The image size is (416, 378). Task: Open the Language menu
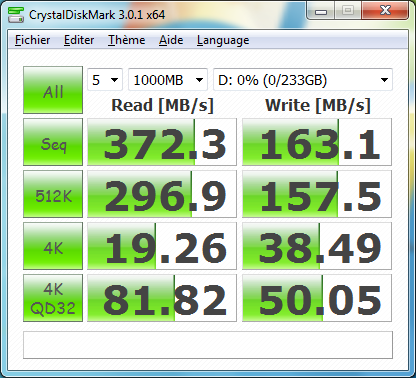[223, 40]
